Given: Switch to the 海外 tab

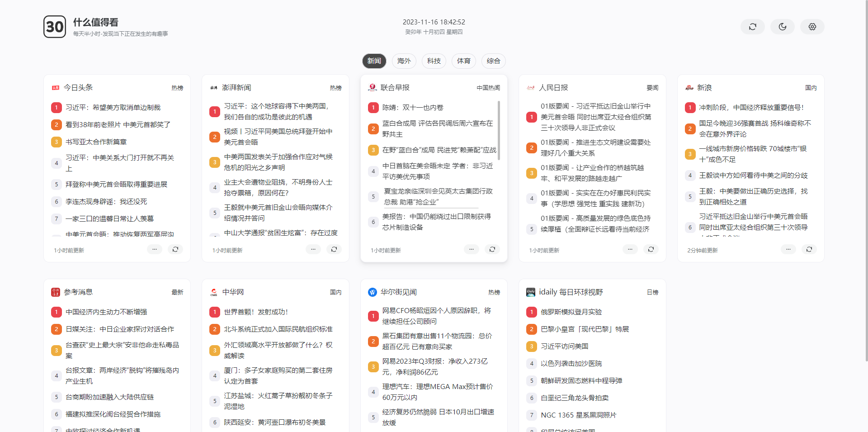Looking at the screenshot, I should click(404, 61).
